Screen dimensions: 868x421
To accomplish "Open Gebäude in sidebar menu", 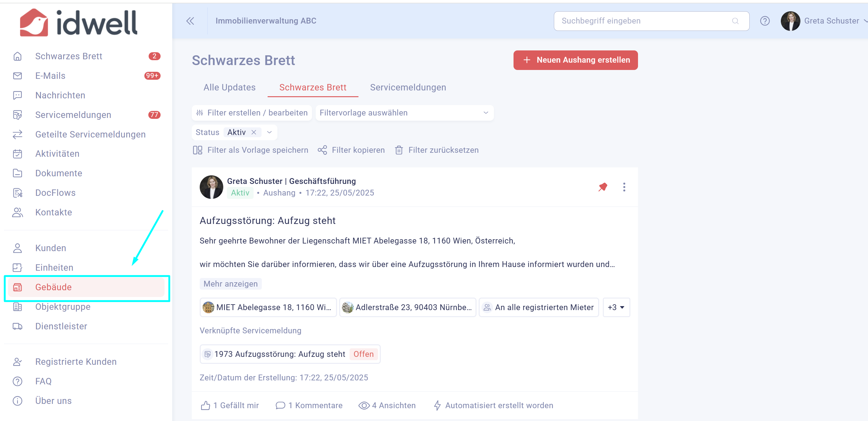I will 86,287.
